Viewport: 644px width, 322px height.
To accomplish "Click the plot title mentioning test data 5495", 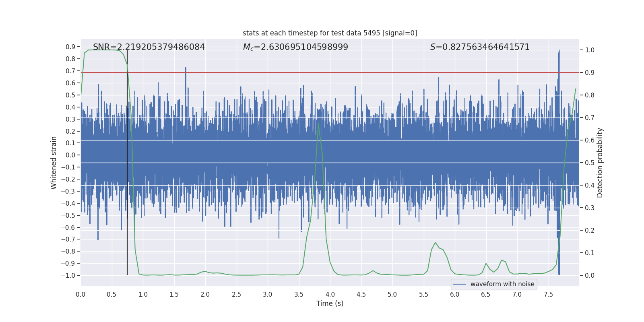I will pyautogui.click(x=330, y=33).
